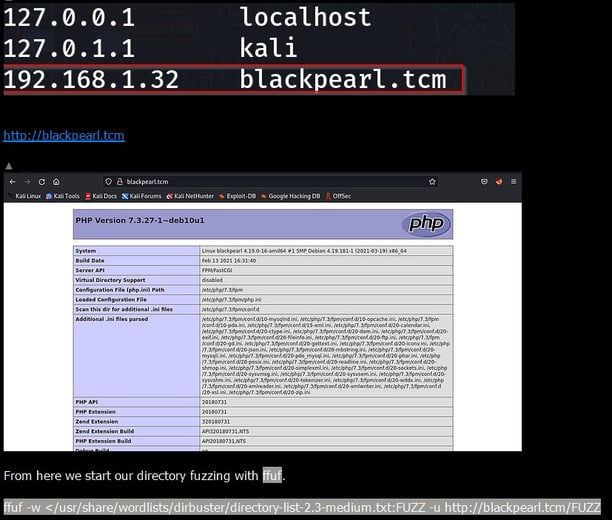Click the address bar showing blackpearl.tcm
This screenshot has height=520, width=612.
[x=270, y=182]
